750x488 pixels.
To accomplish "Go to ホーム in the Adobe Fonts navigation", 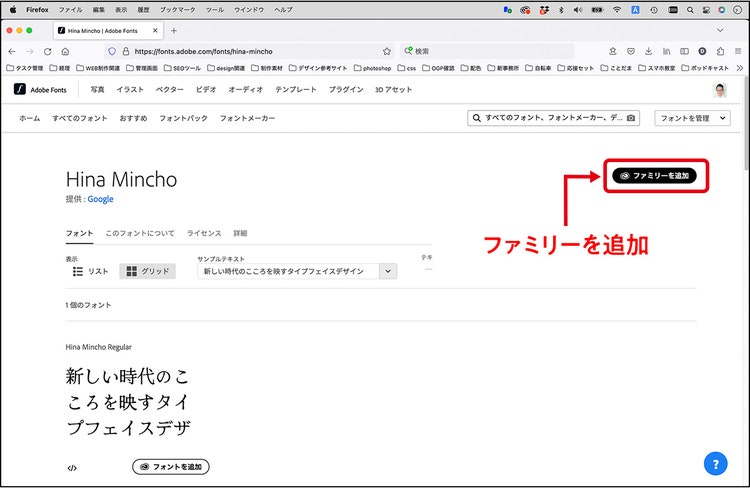I will [30, 118].
